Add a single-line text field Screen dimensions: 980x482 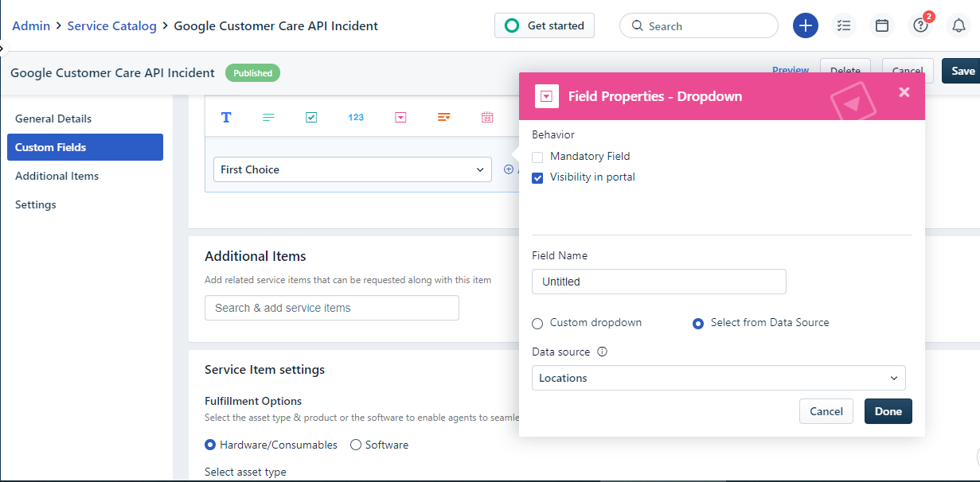(x=226, y=118)
